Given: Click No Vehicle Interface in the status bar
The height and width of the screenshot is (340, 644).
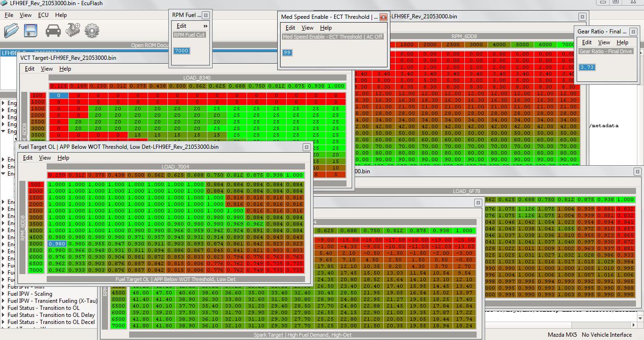Looking at the screenshot, I should click(x=607, y=335).
